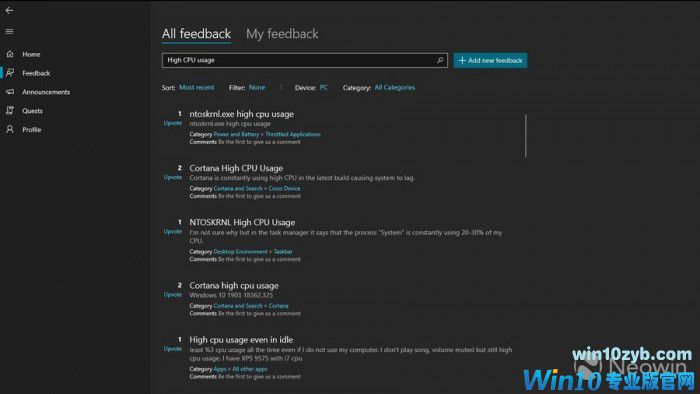Click the Apps category link
The image size is (700, 394).
(x=220, y=369)
